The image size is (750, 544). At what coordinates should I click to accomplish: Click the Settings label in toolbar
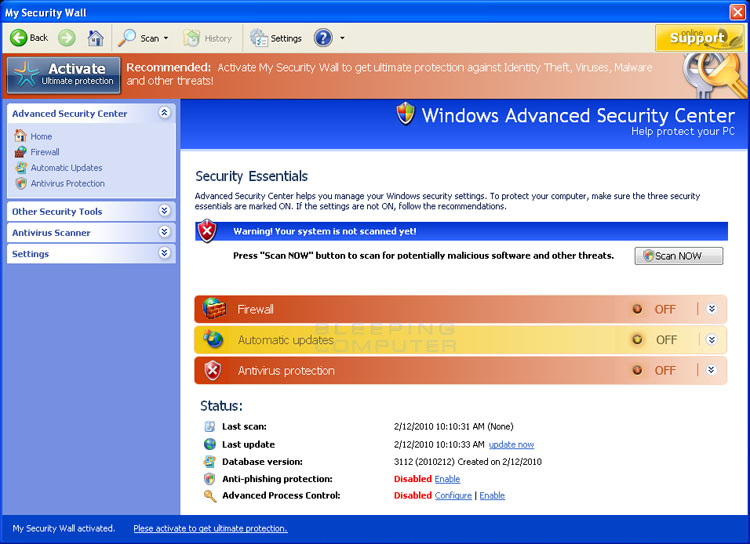click(x=286, y=38)
